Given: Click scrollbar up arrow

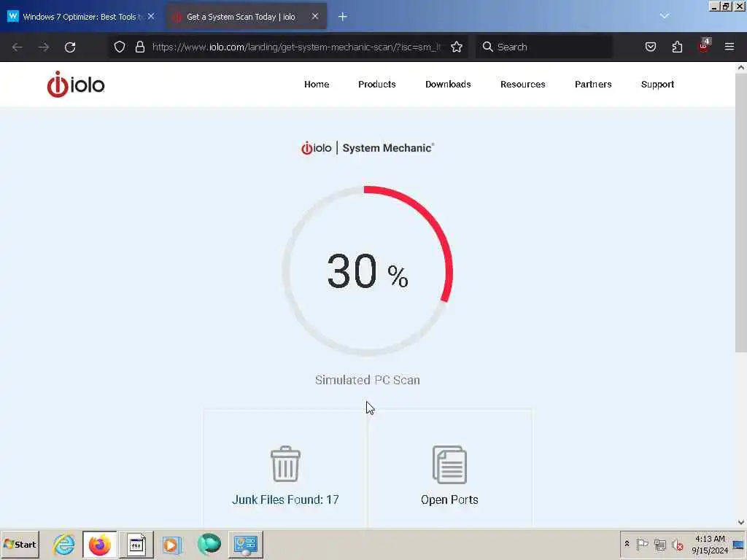Looking at the screenshot, I should (741, 68).
